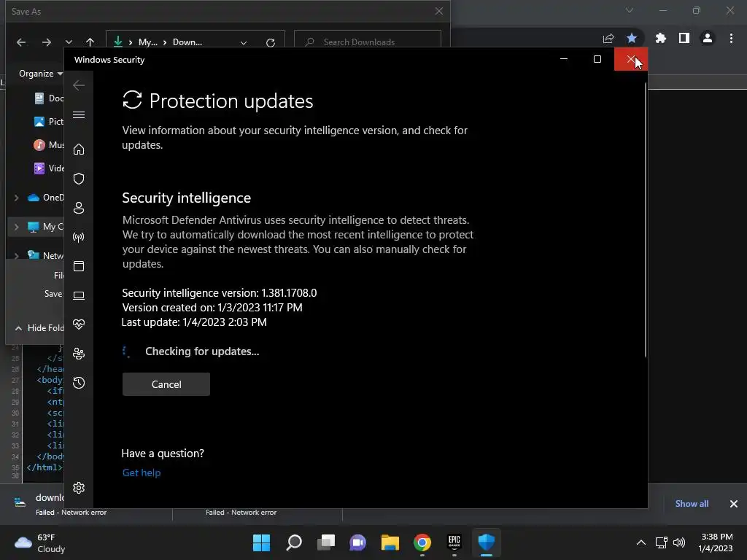Viewport: 747px width, 560px height.
Task: Click Chrome bookmark star icon
Action: pyautogui.click(x=632, y=38)
